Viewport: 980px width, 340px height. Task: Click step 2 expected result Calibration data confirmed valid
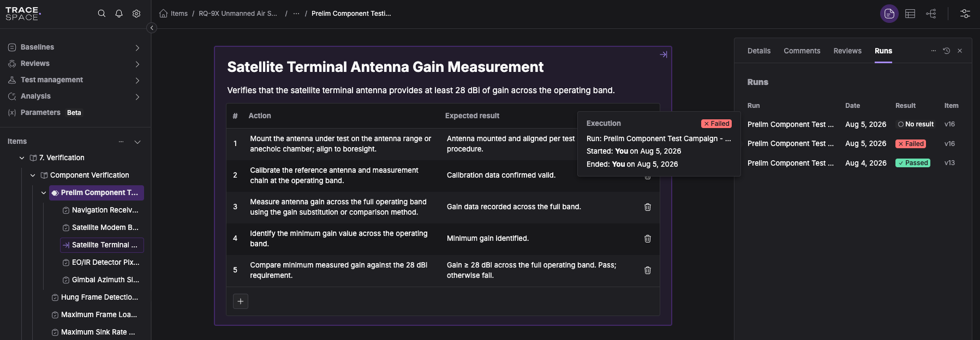pos(501,175)
